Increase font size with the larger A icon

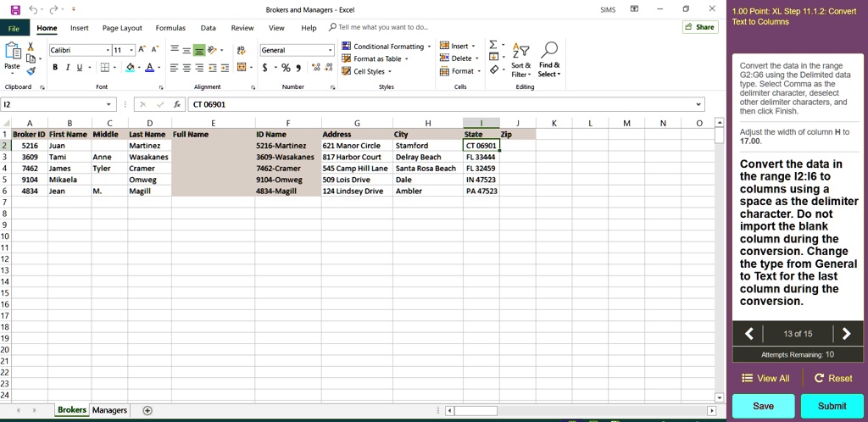tap(142, 50)
